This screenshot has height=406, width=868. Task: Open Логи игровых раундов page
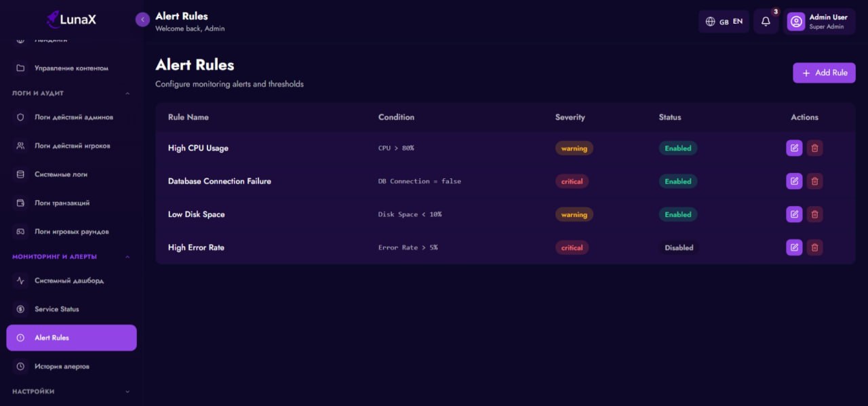pyautogui.click(x=71, y=231)
